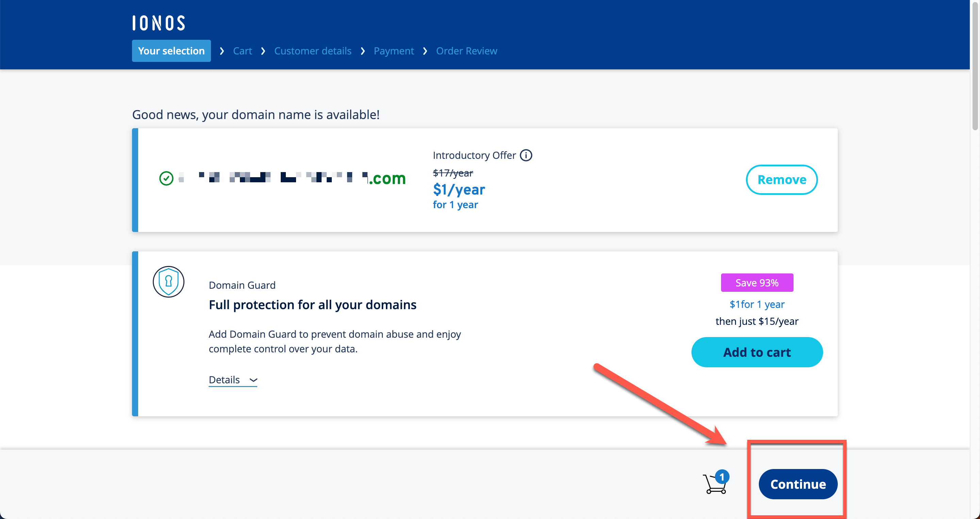Viewport: 980px width, 519px height.
Task: Go to the Cart step
Action: [242, 51]
